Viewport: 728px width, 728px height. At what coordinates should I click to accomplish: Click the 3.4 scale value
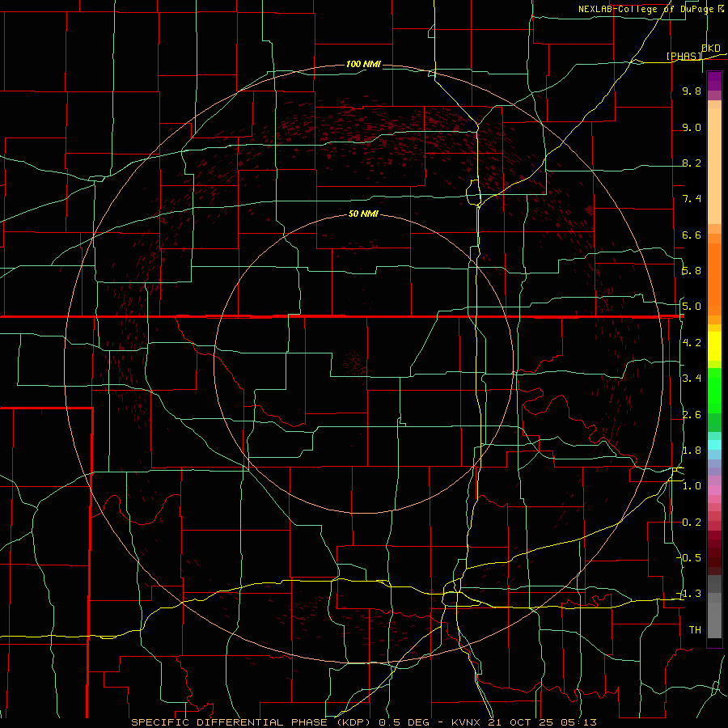[692, 379]
